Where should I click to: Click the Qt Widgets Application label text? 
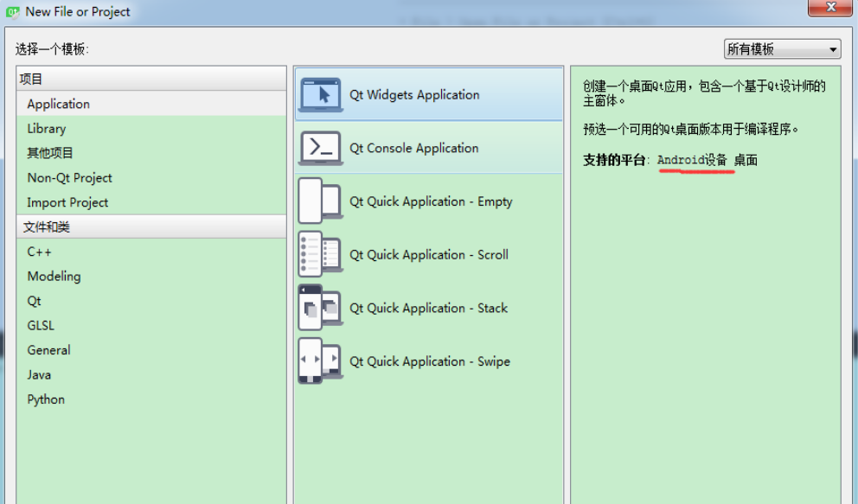(x=414, y=94)
